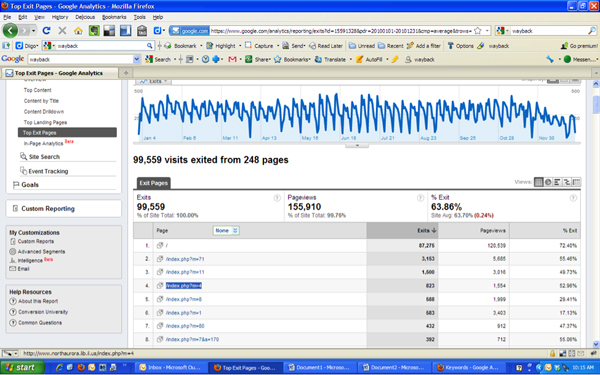This screenshot has width=600, height=375.
Task: Select the Exit Pages tab
Action: pyautogui.click(x=153, y=183)
